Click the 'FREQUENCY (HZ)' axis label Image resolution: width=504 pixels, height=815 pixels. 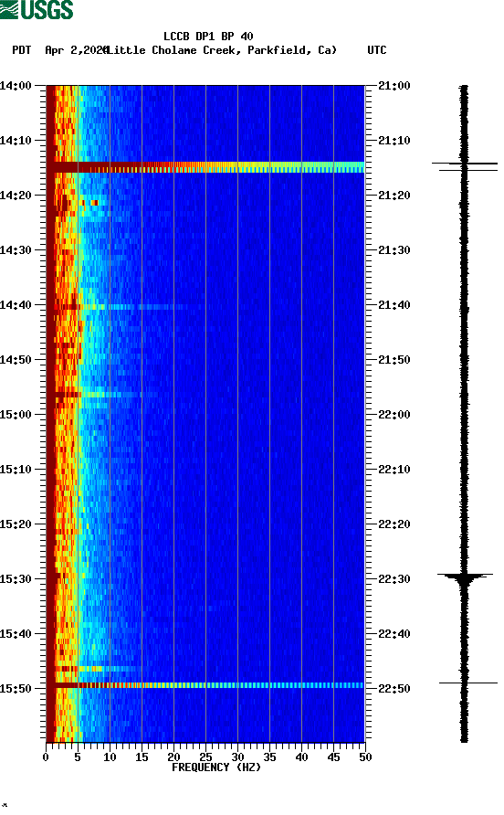tap(216, 767)
